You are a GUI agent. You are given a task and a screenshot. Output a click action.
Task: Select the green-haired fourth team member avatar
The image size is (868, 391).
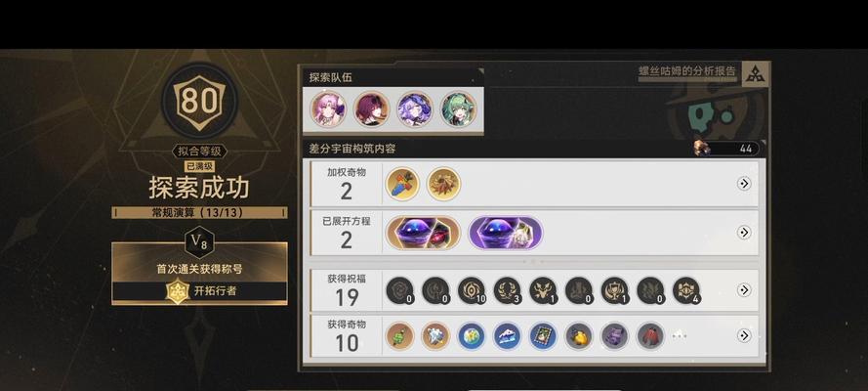pos(459,109)
